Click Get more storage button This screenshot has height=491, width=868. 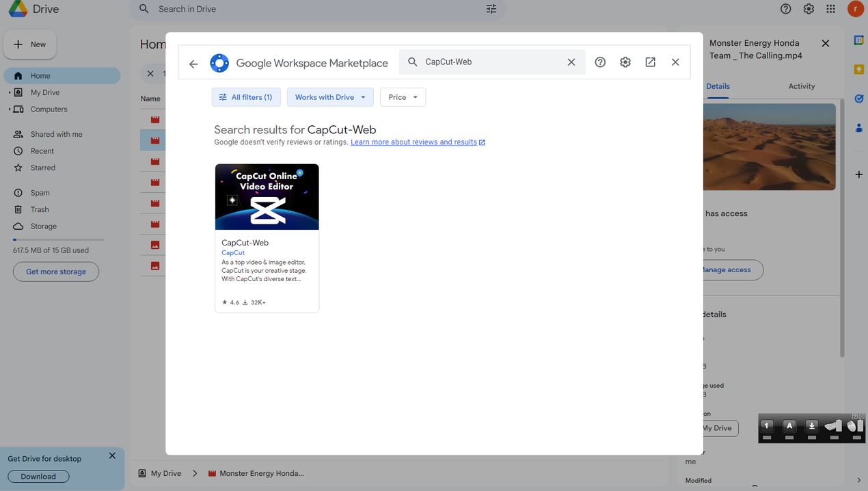[x=56, y=271]
